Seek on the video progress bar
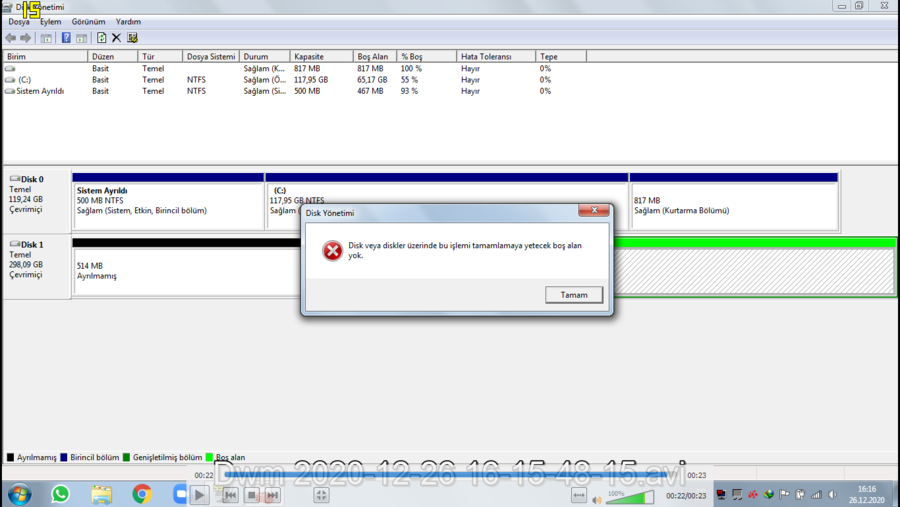Viewport: 900px width, 507px height. tap(446, 475)
